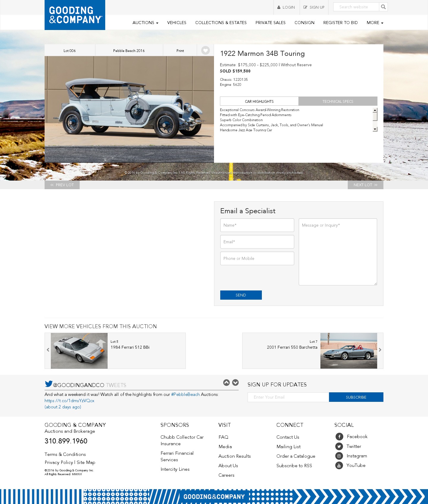Click the Lot 006 label

[70, 50]
